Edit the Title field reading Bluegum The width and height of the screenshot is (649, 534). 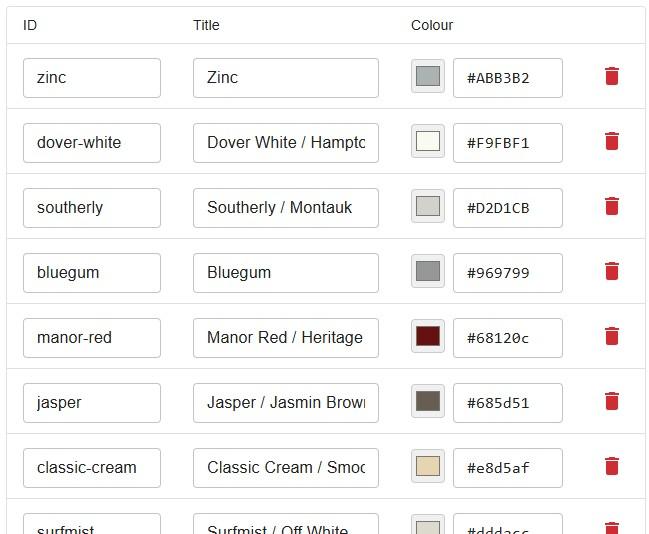pyautogui.click(x=286, y=273)
